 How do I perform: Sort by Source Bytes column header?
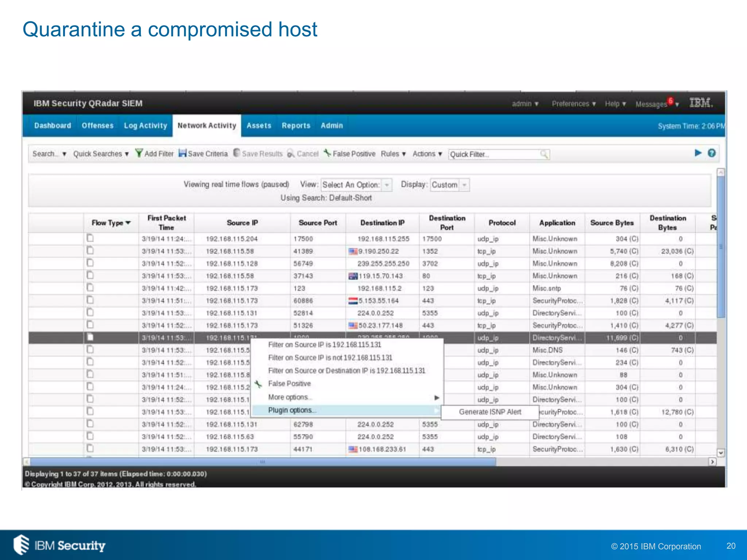tap(612, 223)
